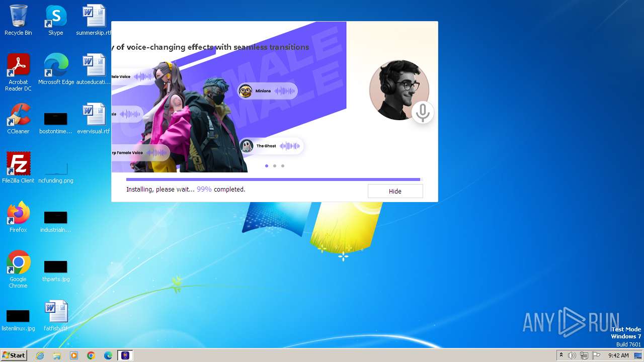Launch Edge from the taskbar
Image resolution: width=644 pixels, height=362 pixels.
coord(108,355)
